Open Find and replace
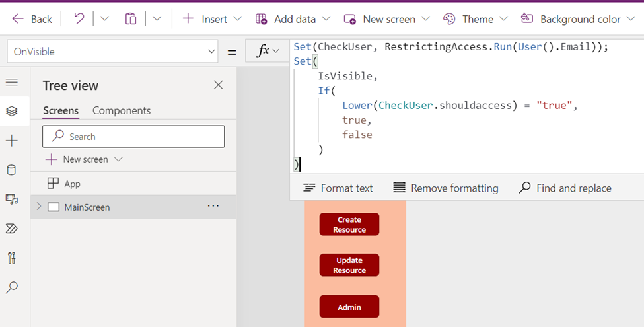 (x=565, y=188)
